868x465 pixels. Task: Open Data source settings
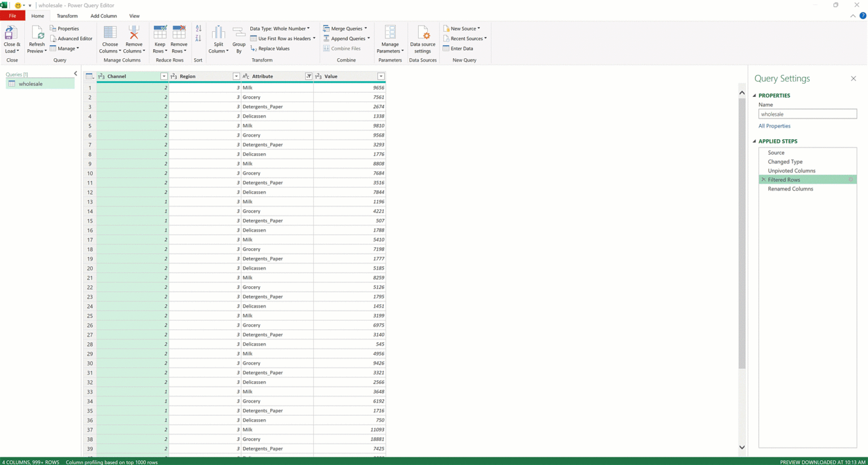point(423,34)
